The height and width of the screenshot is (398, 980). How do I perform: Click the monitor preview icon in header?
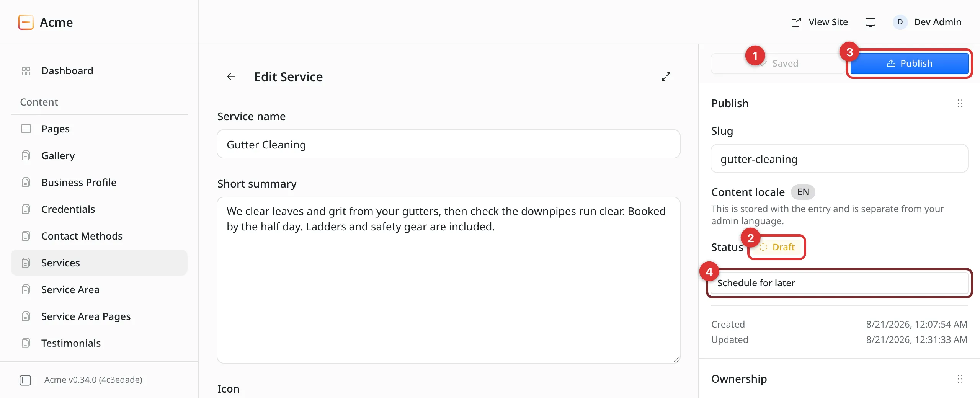871,22
